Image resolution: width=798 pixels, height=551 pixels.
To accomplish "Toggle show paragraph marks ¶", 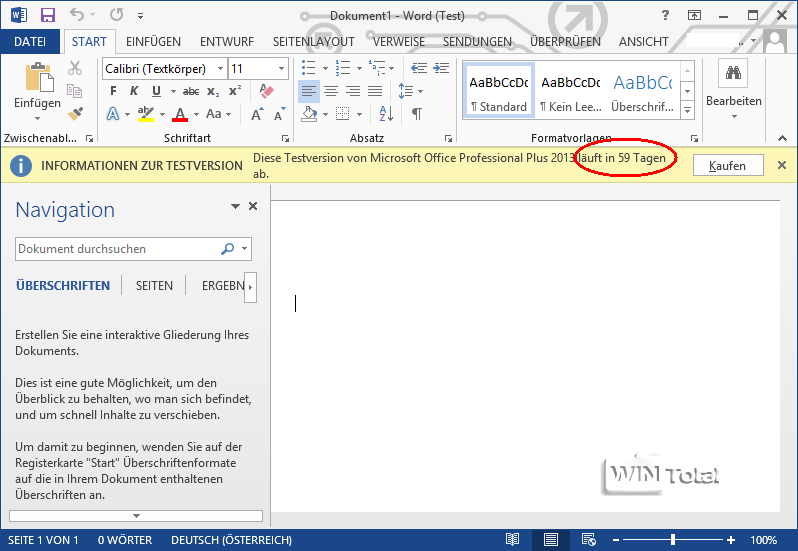I will 417,113.
